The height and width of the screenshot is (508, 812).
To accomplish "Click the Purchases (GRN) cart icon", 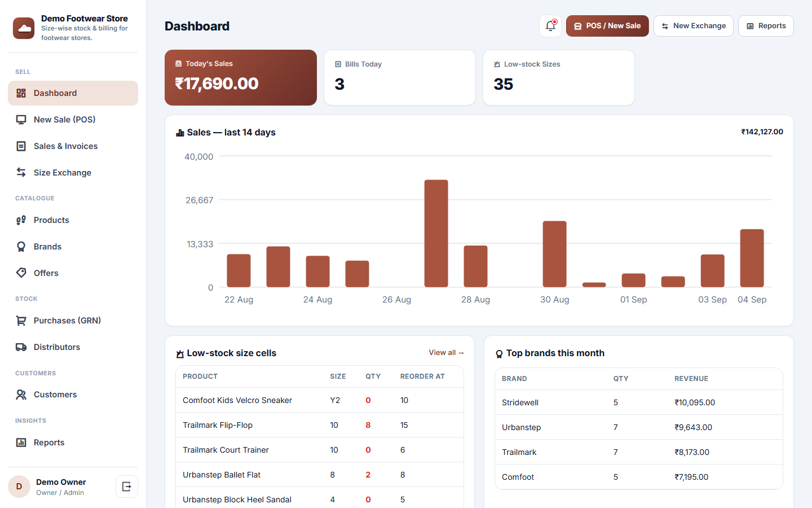I will [x=21, y=321].
